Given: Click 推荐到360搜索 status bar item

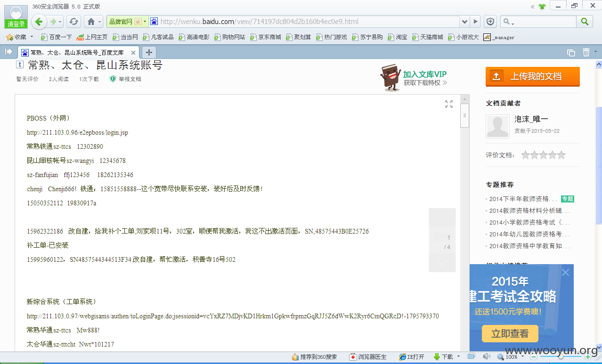Looking at the screenshot, I should [x=315, y=357].
